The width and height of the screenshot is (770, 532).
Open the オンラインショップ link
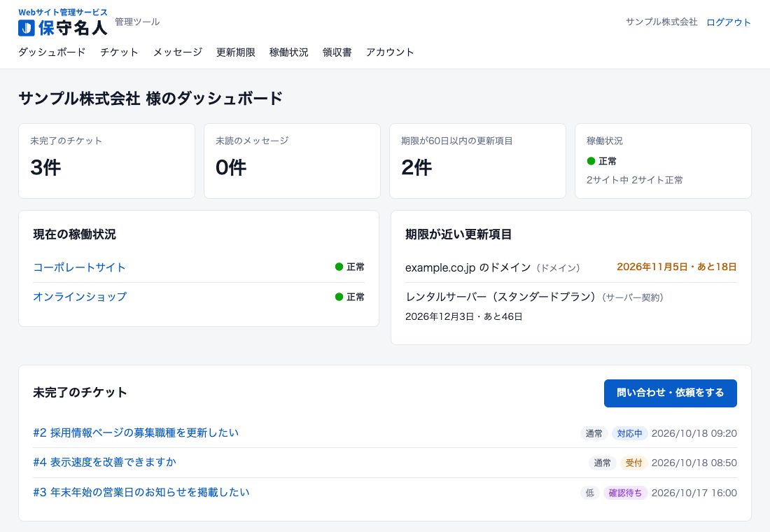[80, 297]
